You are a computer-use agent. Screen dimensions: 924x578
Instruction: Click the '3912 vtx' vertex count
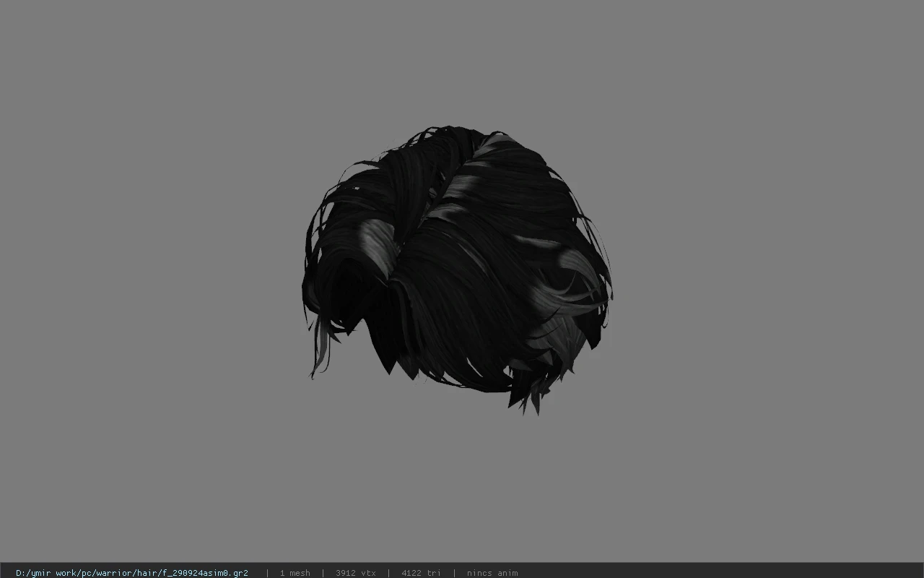click(x=355, y=573)
